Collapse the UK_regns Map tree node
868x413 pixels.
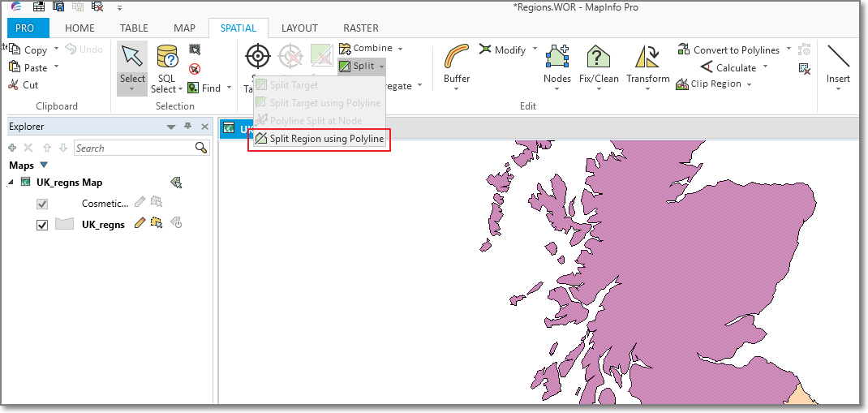(x=11, y=183)
